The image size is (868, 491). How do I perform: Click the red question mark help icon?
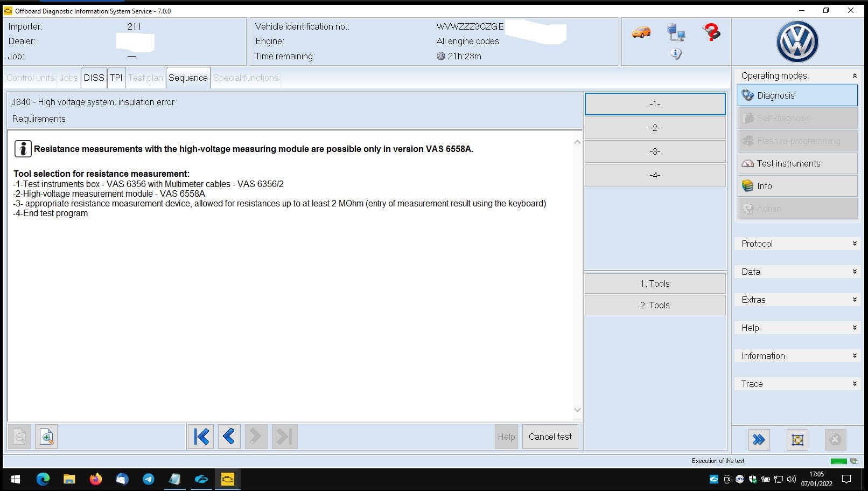click(x=711, y=32)
